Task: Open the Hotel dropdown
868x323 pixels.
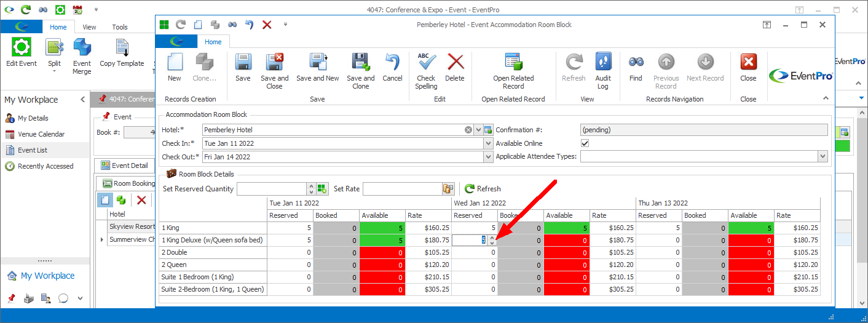Action: coord(478,130)
